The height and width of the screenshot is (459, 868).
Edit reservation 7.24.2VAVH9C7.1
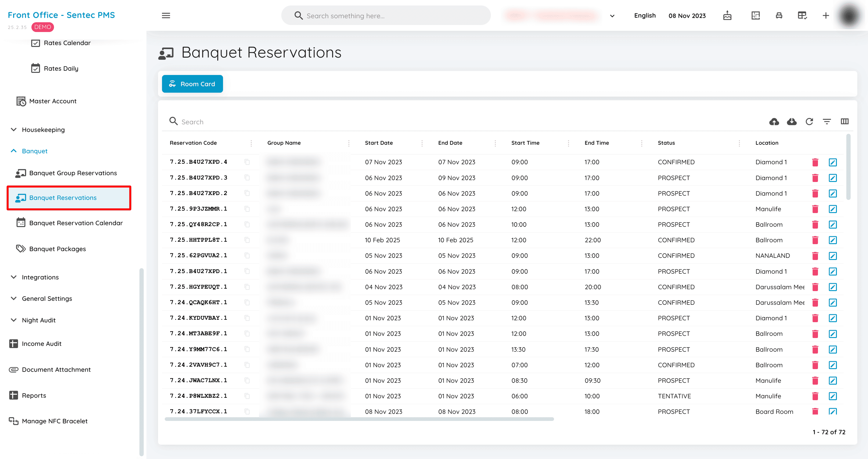tap(833, 365)
